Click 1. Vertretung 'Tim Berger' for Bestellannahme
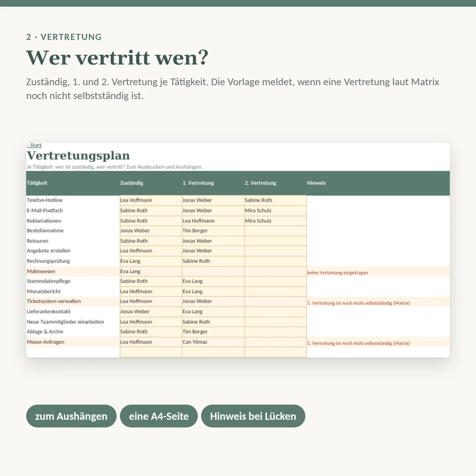 (213, 230)
